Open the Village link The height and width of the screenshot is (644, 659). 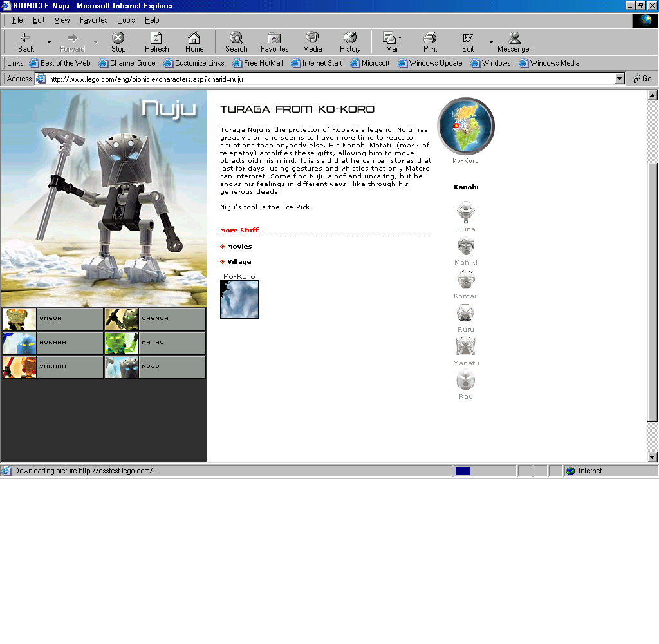tap(239, 262)
